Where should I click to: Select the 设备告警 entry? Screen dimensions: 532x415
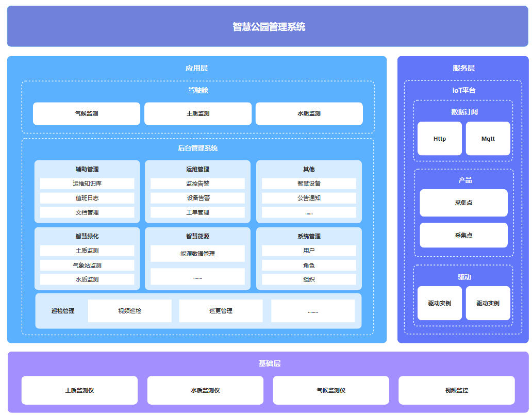pos(197,198)
